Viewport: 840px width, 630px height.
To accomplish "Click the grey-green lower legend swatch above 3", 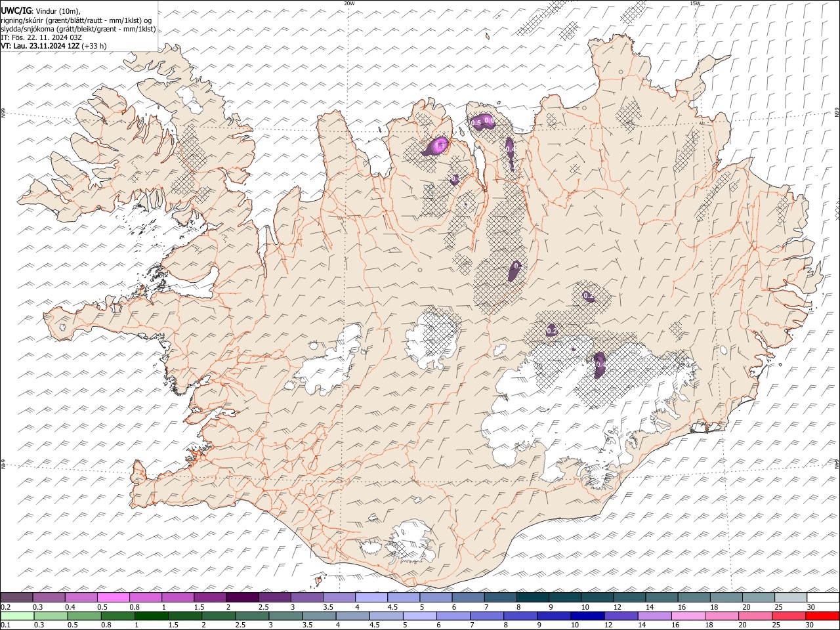I will pos(285,616).
